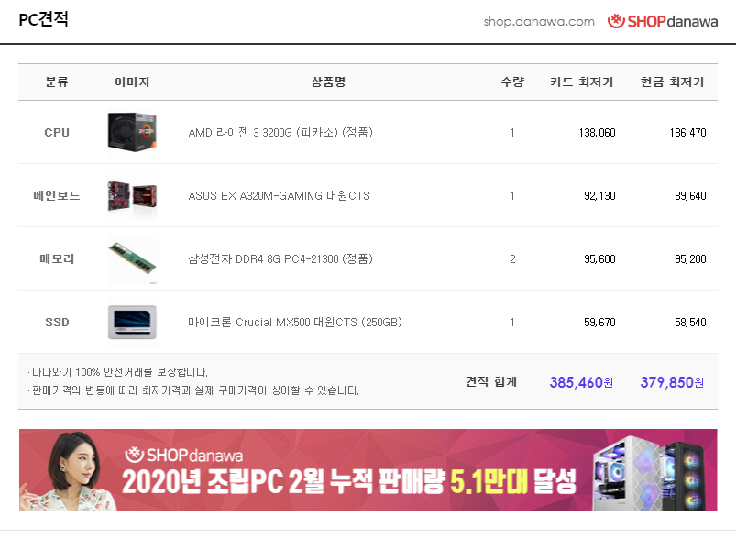
Task: Select the 현금 최저가 column header
Action: coord(673,82)
